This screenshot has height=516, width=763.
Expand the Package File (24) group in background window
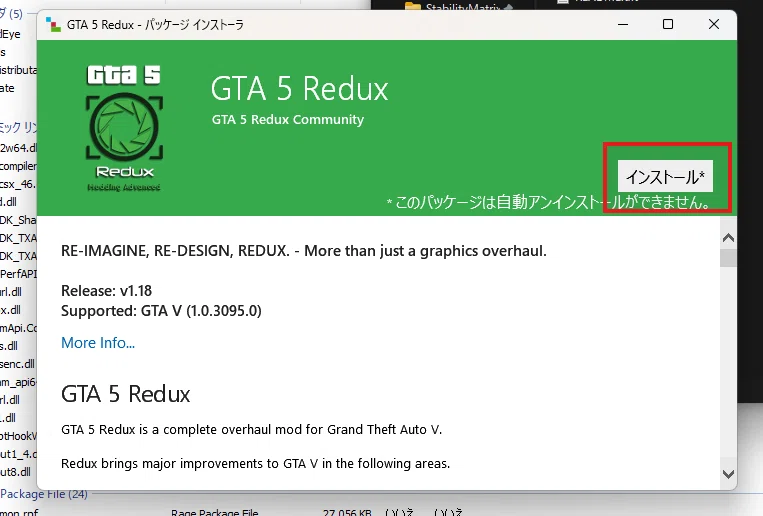click(44, 494)
